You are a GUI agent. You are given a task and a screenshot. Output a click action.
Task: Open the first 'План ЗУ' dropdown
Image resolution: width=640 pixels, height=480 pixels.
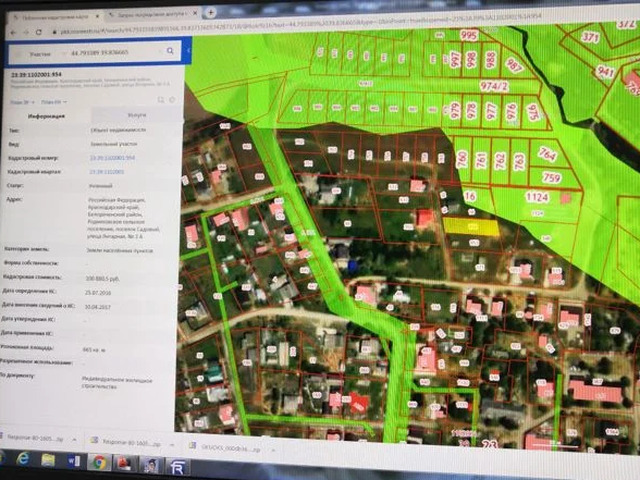coord(22,102)
